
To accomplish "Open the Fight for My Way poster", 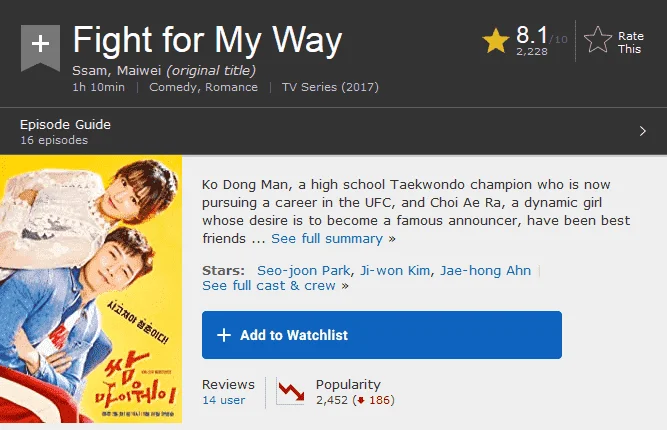I will click(x=91, y=289).
